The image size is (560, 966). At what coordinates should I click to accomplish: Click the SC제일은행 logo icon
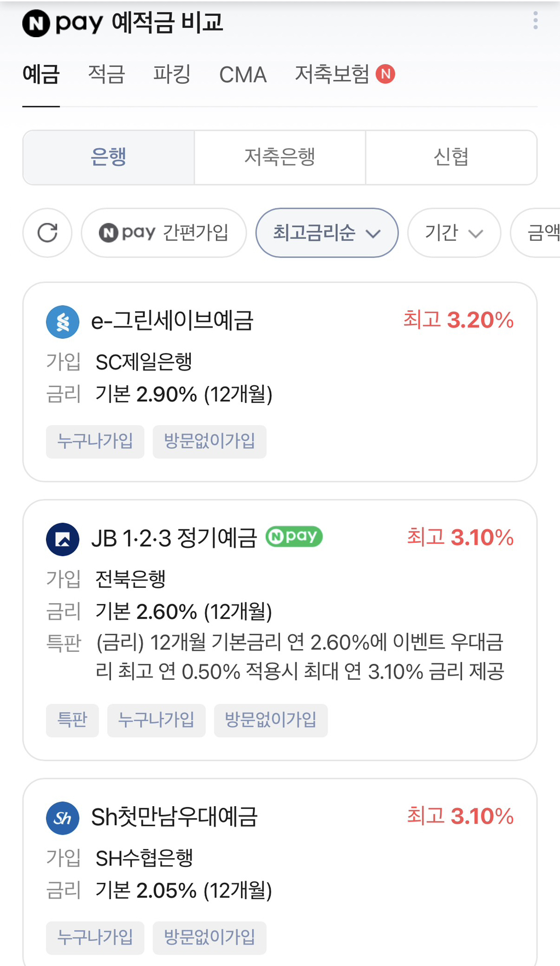[x=63, y=322]
